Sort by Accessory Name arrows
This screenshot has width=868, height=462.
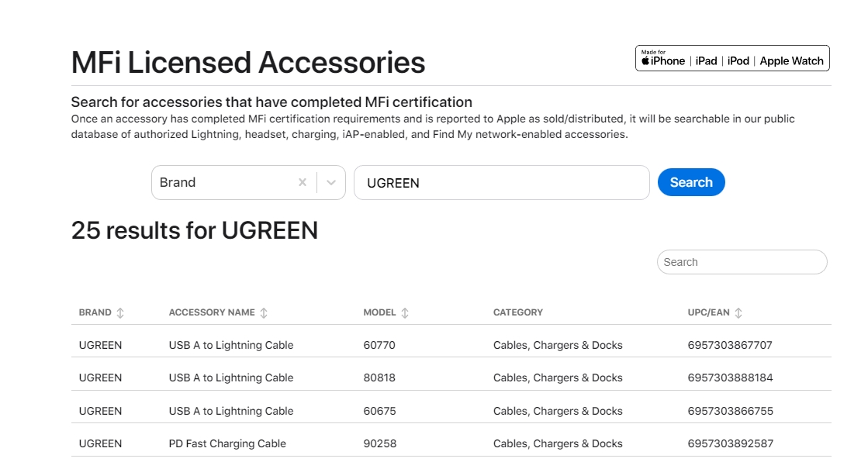pyautogui.click(x=264, y=313)
